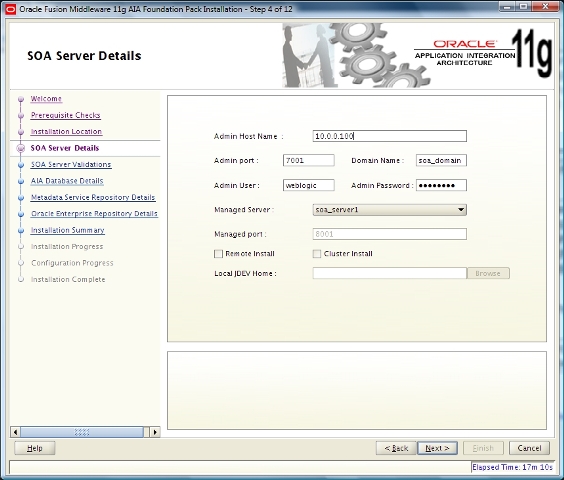Go back with the Back button
Viewport: 564px width, 480px height.
click(396, 448)
